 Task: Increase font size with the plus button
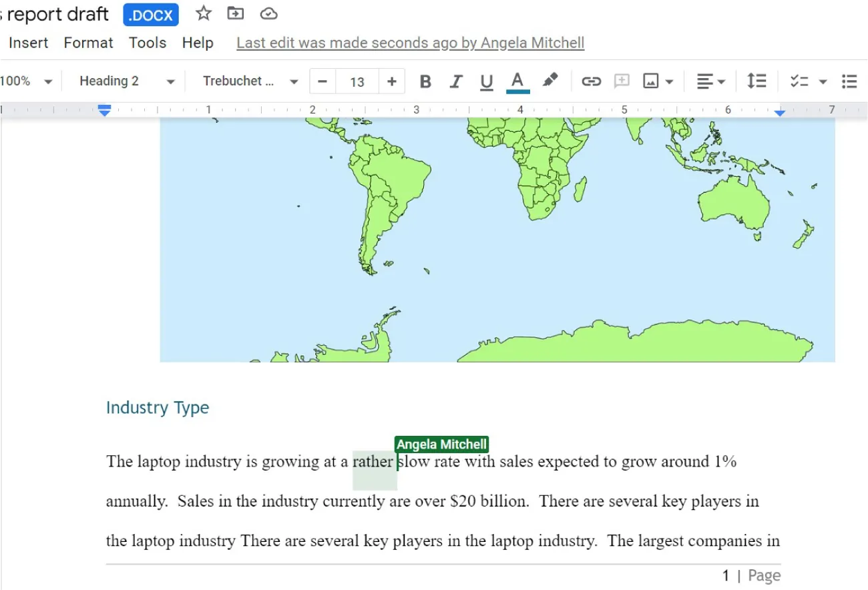click(391, 81)
